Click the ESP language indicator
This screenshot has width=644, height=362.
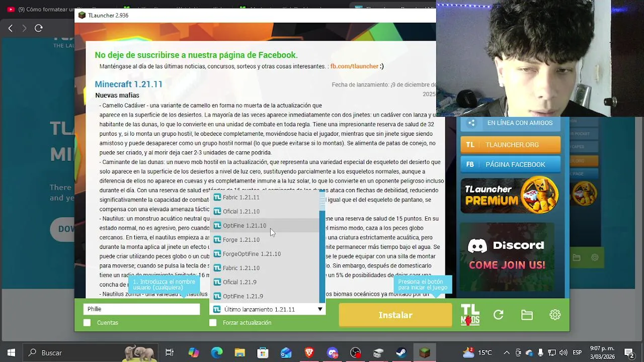pos(578,353)
